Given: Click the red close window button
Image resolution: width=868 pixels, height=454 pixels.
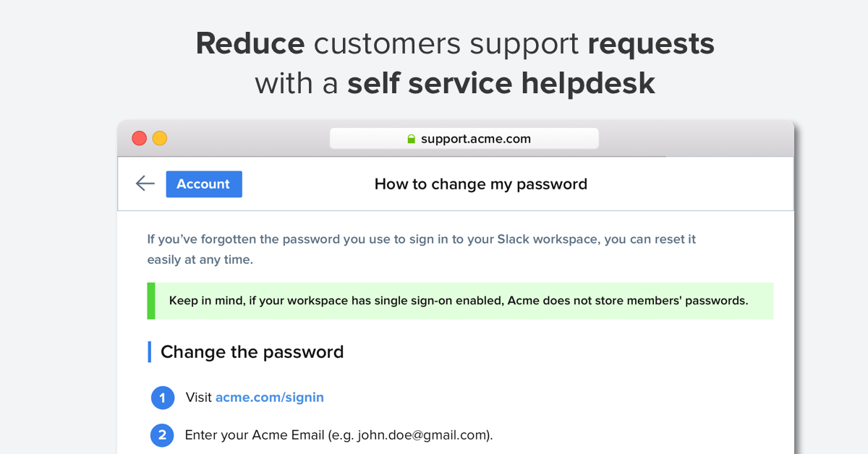Looking at the screenshot, I should point(139,138).
